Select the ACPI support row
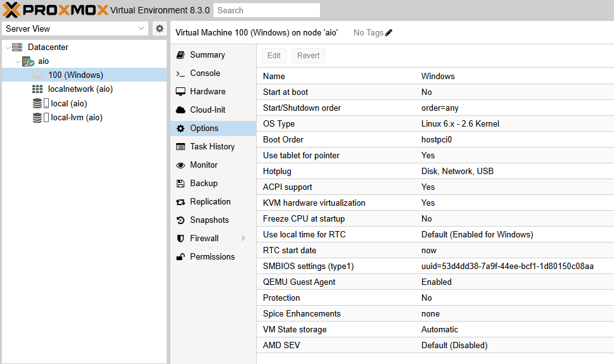The width and height of the screenshot is (614, 364). [x=435, y=187]
